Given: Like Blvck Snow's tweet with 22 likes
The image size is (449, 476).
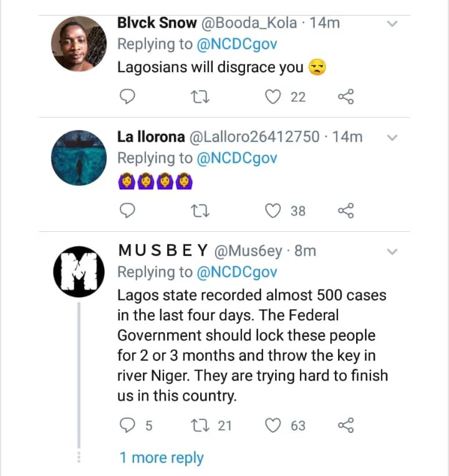Looking at the screenshot, I should coord(273,97).
